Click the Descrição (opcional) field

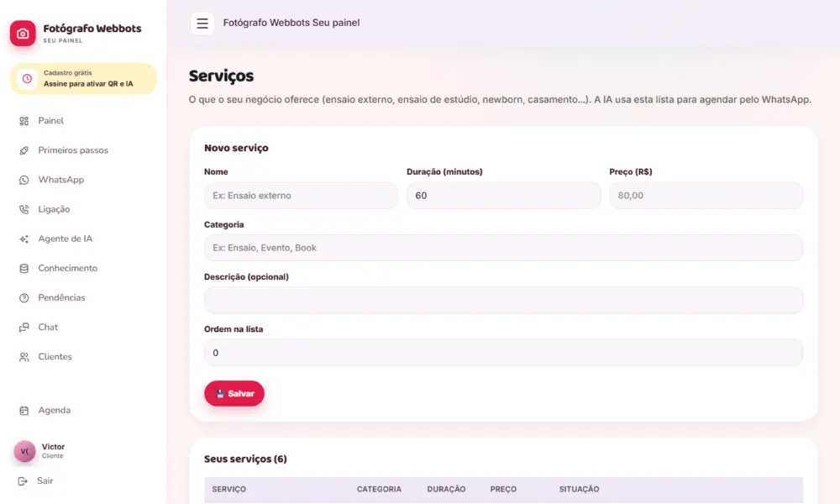click(x=503, y=300)
